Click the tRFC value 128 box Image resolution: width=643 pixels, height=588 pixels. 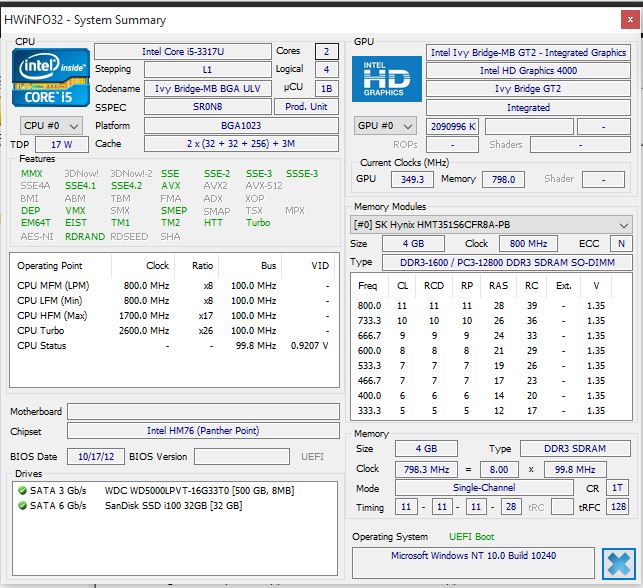[x=618, y=507]
